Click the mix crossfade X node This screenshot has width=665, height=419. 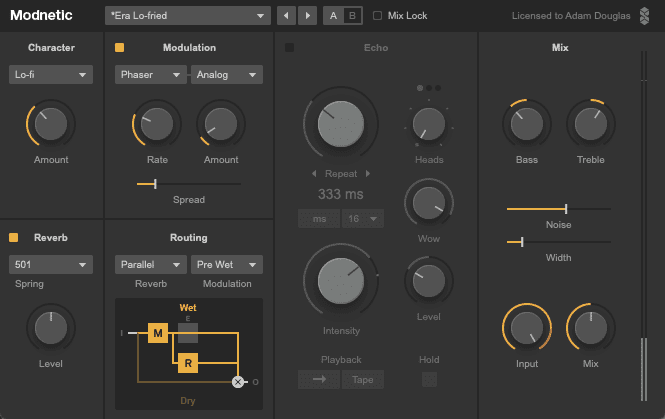(238, 382)
